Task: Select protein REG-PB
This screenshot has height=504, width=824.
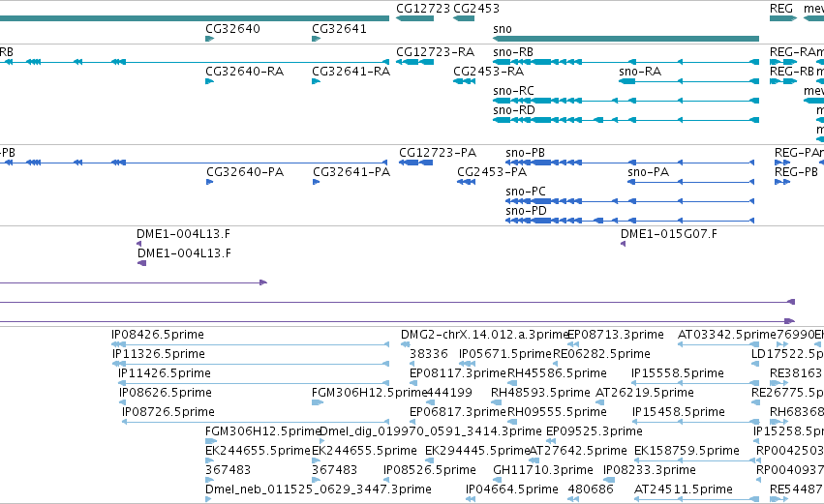Action: click(796, 172)
